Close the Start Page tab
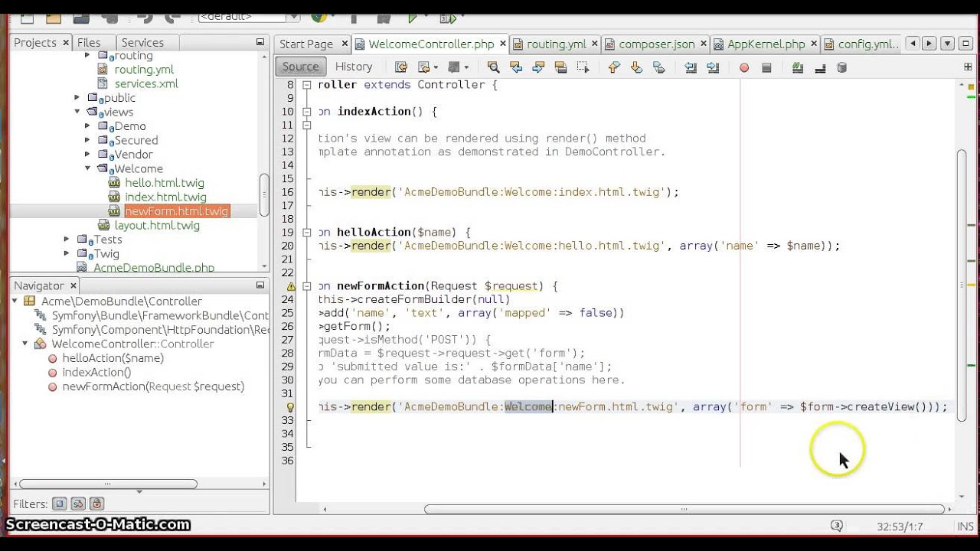The image size is (980, 551). (344, 44)
